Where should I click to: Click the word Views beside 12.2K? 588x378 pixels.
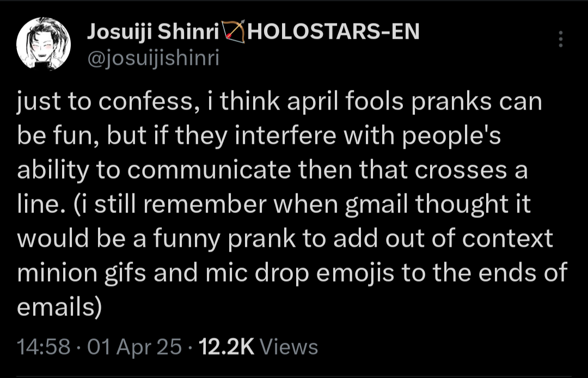click(289, 346)
